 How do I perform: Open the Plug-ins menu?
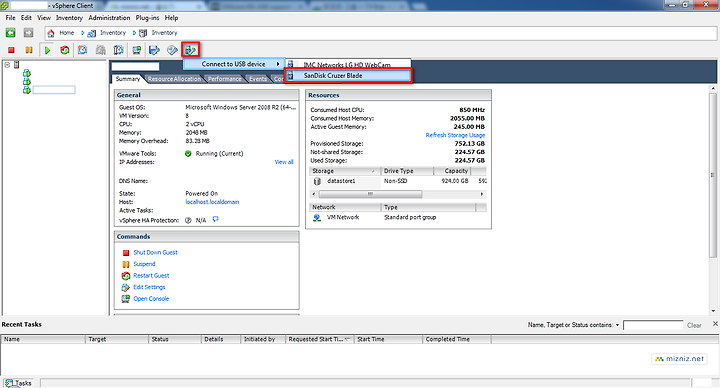coord(147,18)
